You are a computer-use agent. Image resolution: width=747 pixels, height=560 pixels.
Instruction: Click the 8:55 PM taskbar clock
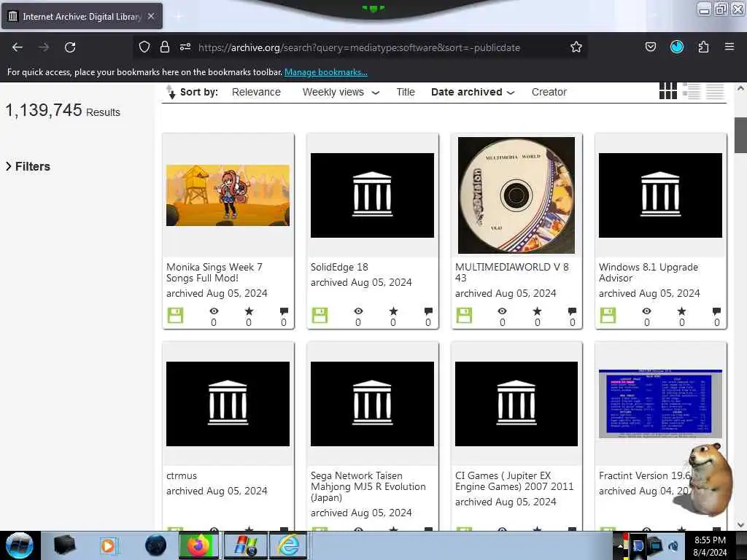(x=710, y=545)
